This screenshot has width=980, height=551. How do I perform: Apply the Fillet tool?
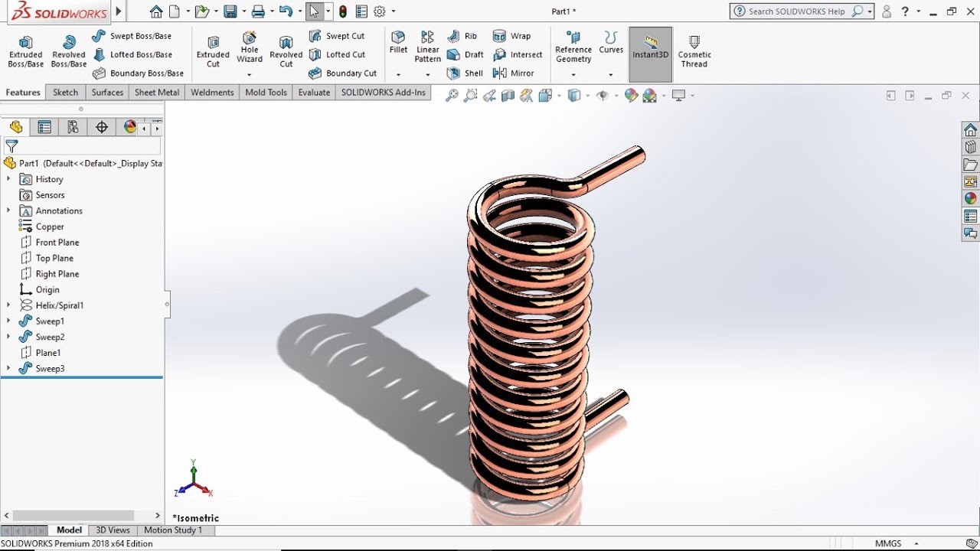398,43
